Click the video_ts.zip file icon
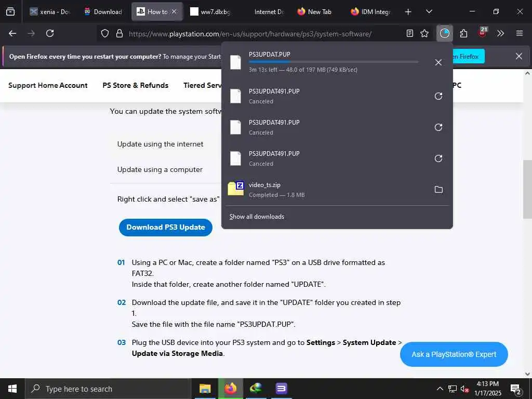 (236, 189)
